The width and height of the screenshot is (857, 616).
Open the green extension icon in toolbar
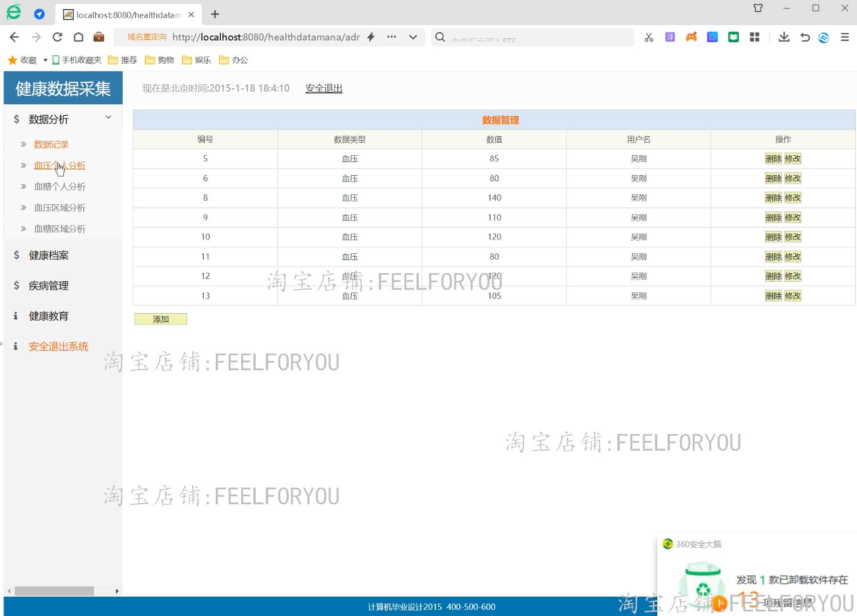click(x=733, y=37)
